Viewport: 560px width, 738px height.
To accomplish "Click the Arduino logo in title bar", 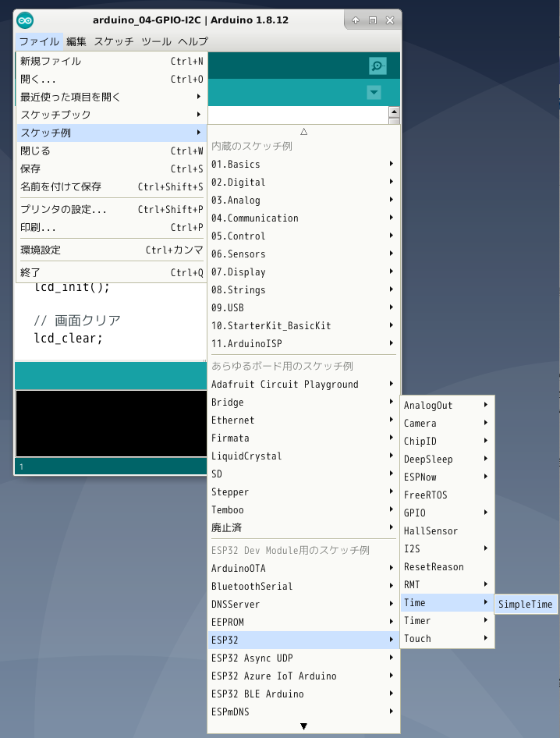I will click(x=25, y=20).
